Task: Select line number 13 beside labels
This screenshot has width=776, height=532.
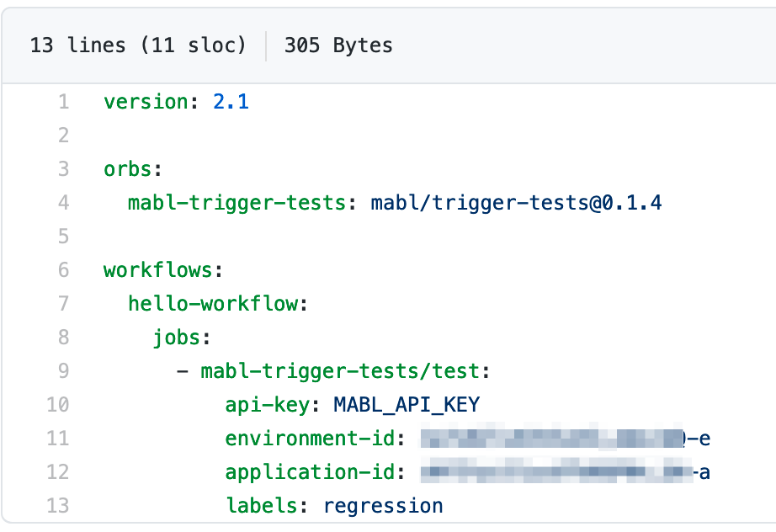Action: (58, 506)
